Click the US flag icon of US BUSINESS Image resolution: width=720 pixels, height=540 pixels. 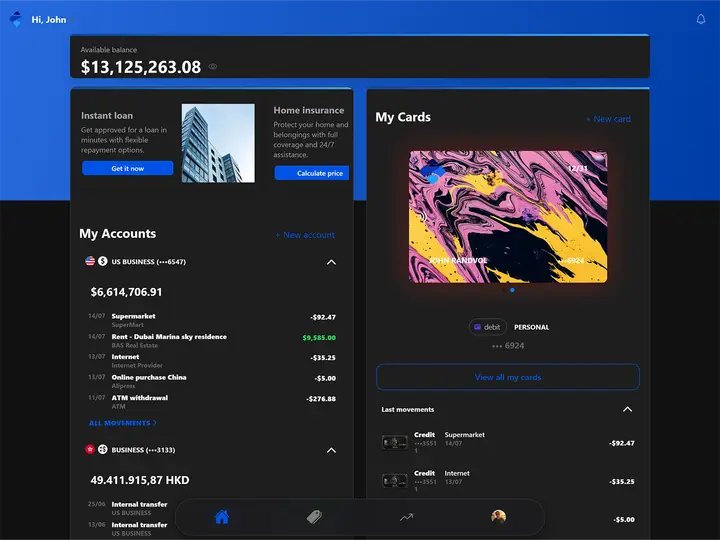coord(90,261)
